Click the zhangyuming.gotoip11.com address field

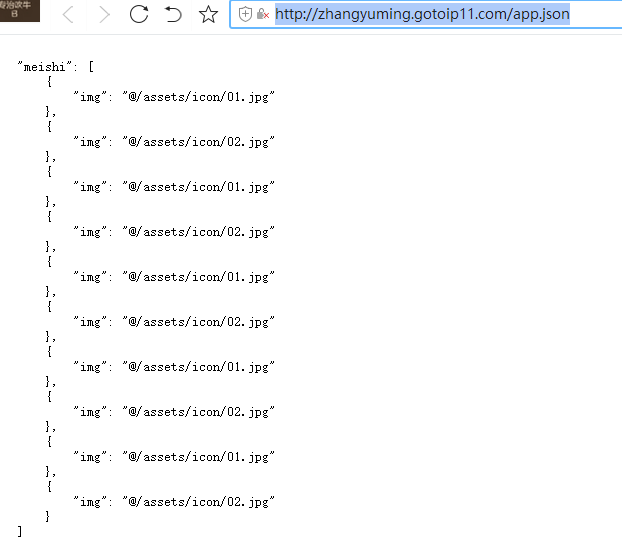click(421, 15)
